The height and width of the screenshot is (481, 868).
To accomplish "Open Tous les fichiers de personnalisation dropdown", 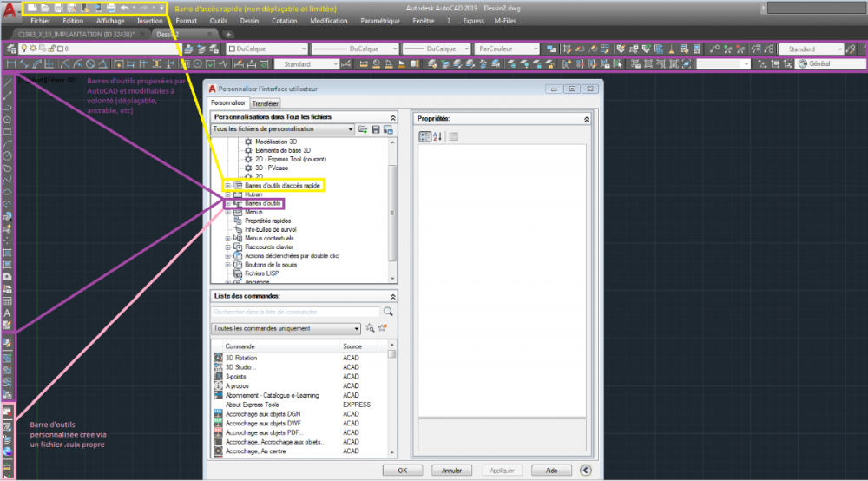I will (283, 129).
